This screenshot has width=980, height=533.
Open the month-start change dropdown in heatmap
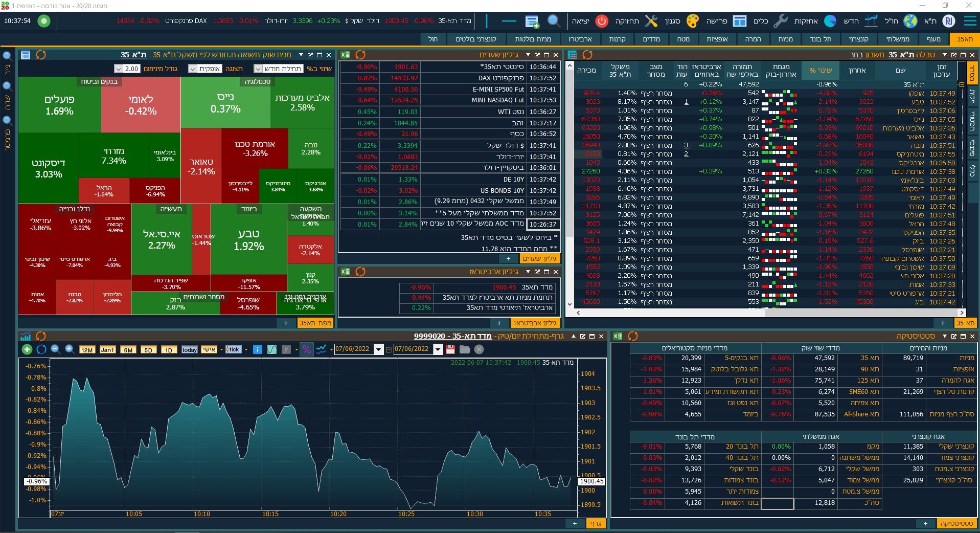[x=258, y=69]
